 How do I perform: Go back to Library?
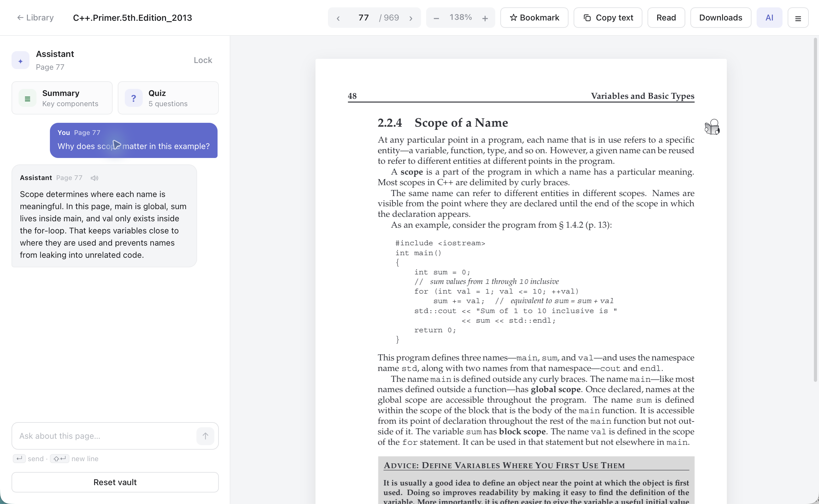click(x=35, y=18)
